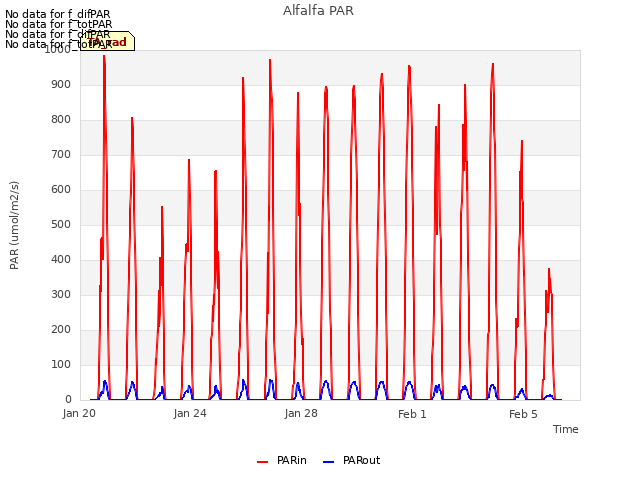640x480 pixels.
Task: Toggle the PARin legend entry
Action: pyautogui.click(x=282, y=460)
